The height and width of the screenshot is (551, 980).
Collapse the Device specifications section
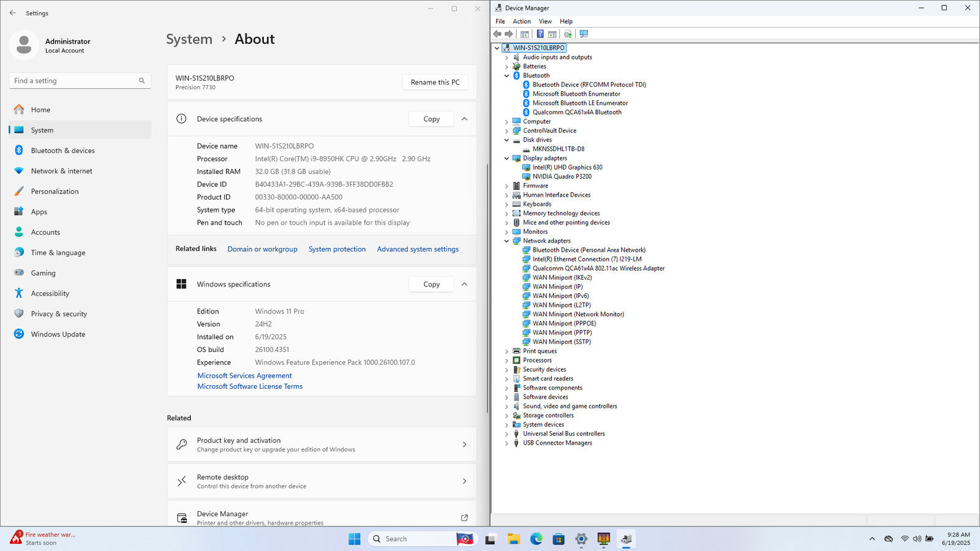[x=464, y=119]
